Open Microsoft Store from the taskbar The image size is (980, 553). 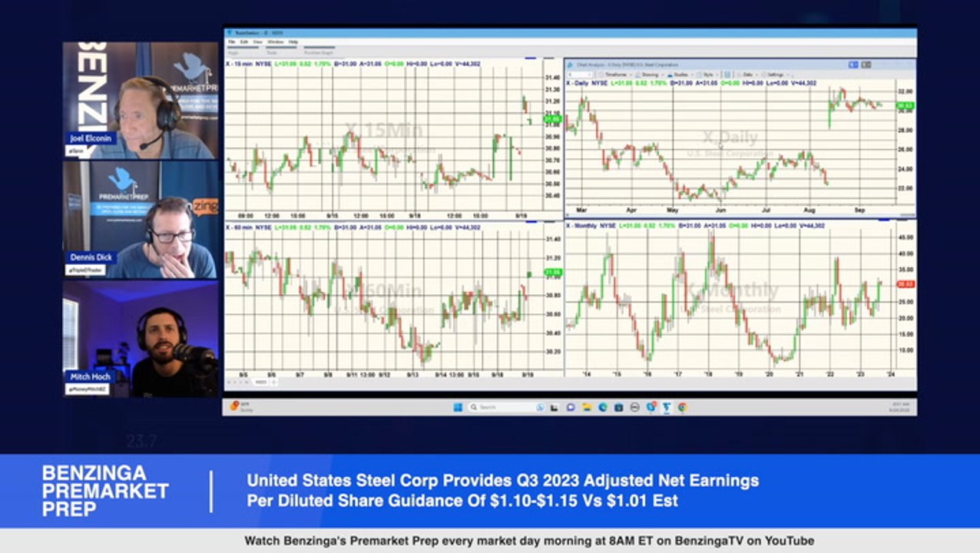point(618,407)
